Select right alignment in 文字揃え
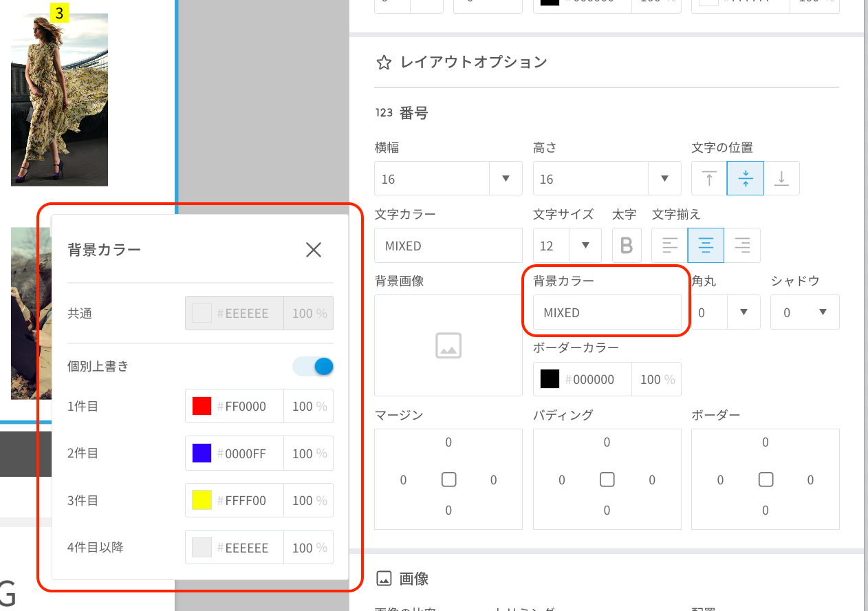 (742, 246)
